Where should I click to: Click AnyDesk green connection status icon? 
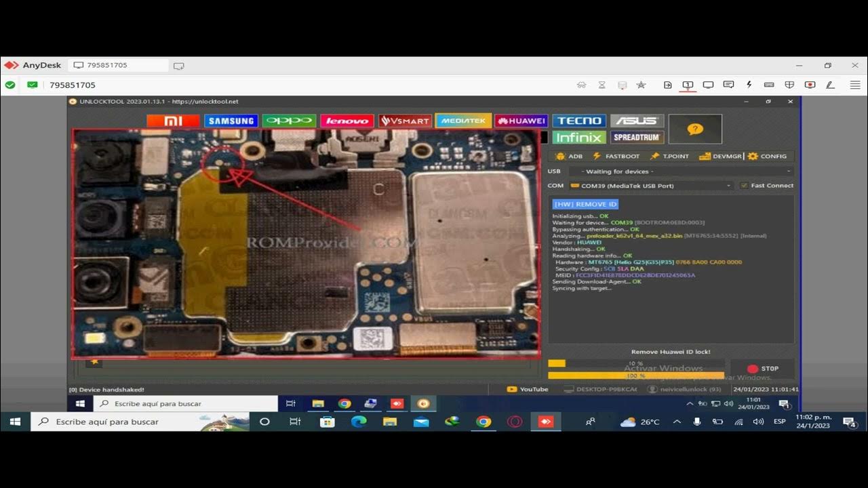[10, 85]
